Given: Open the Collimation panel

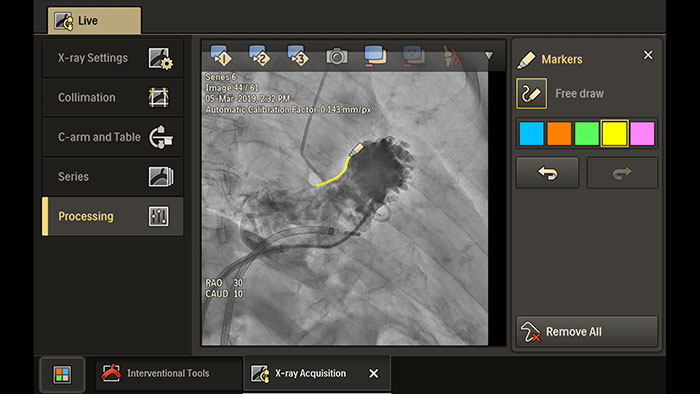Looking at the screenshot, I should 112,97.
